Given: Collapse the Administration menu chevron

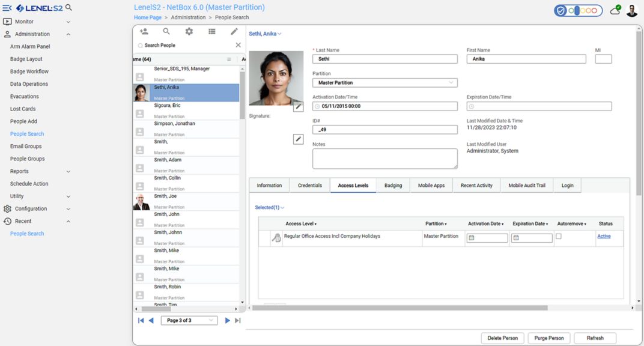Looking at the screenshot, I should pyautogui.click(x=68, y=34).
